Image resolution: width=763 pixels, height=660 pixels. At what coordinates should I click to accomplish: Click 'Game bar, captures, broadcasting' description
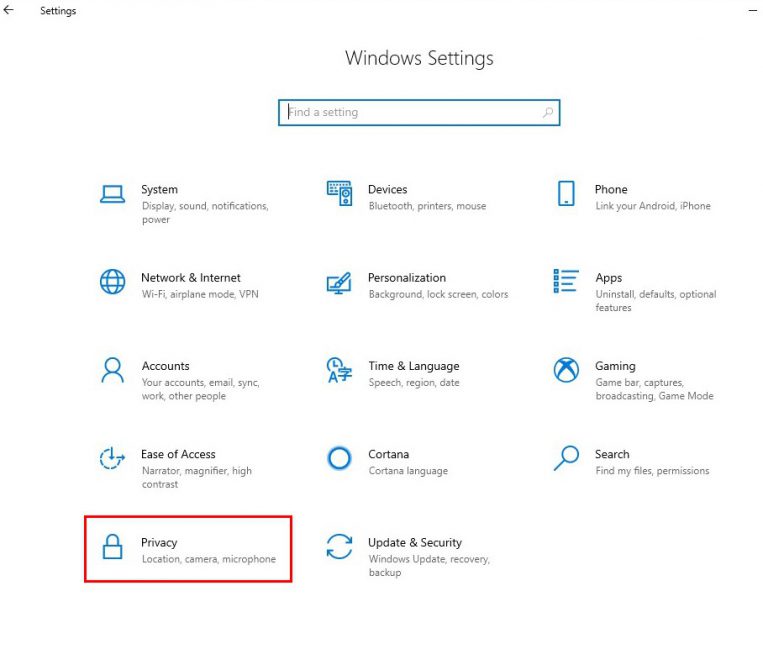[x=654, y=389]
